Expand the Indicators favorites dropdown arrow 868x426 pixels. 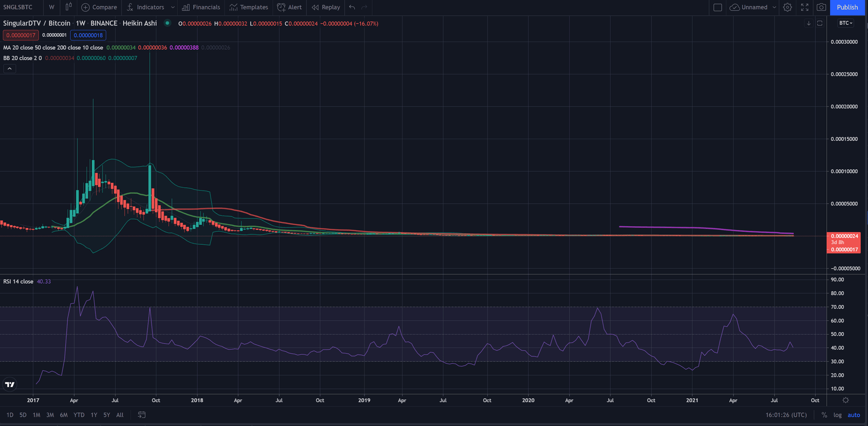tap(173, 7)
